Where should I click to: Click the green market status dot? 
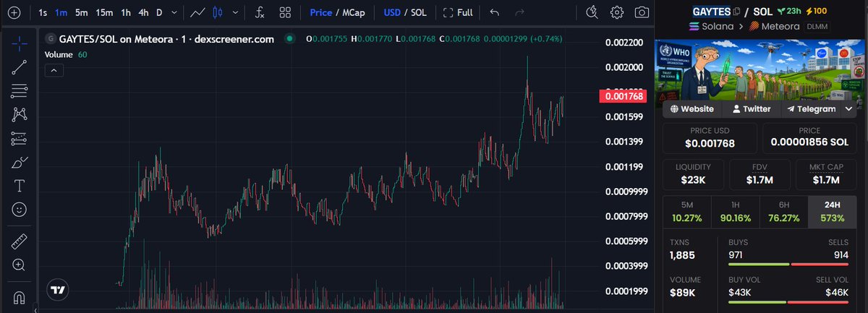[289, 38]
